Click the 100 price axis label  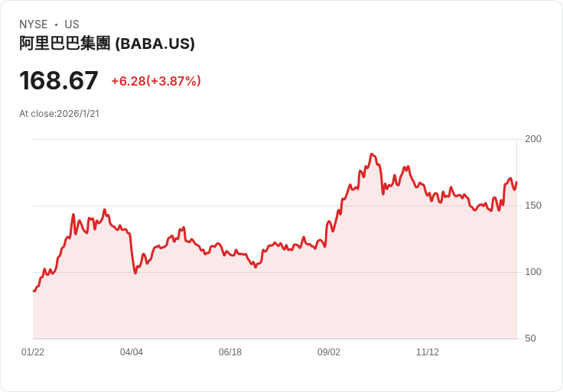533,272
